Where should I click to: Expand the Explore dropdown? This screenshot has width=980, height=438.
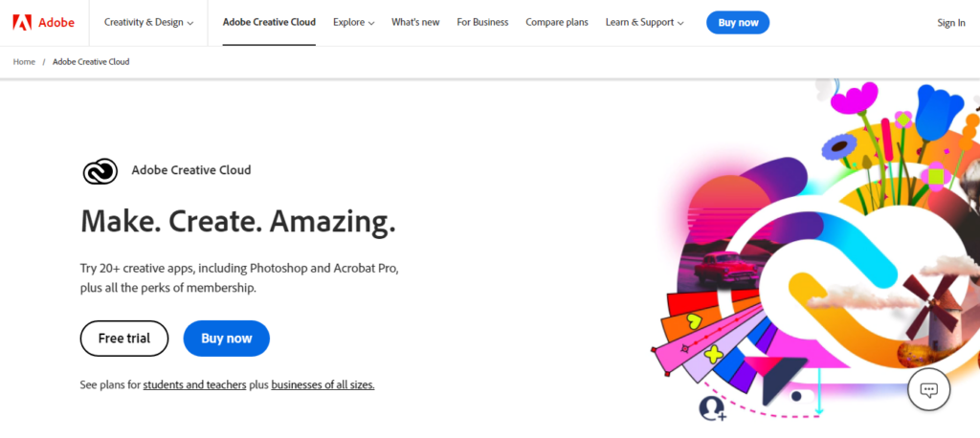pyautogui.click(x=354, y=23)
